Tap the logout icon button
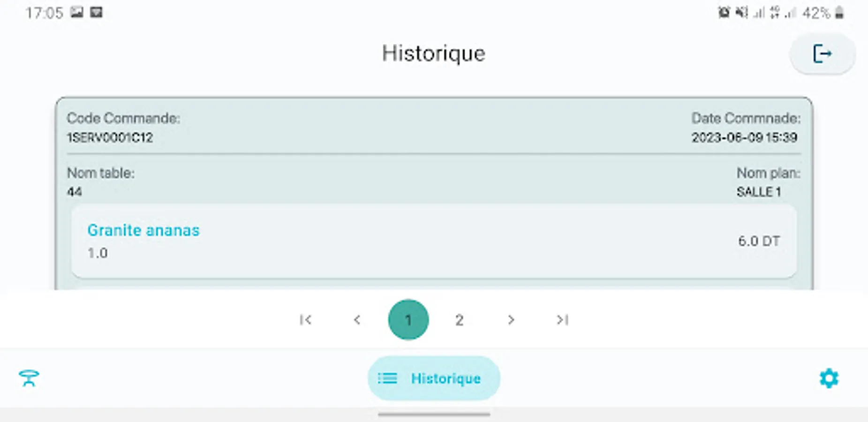 pos(822,53)
